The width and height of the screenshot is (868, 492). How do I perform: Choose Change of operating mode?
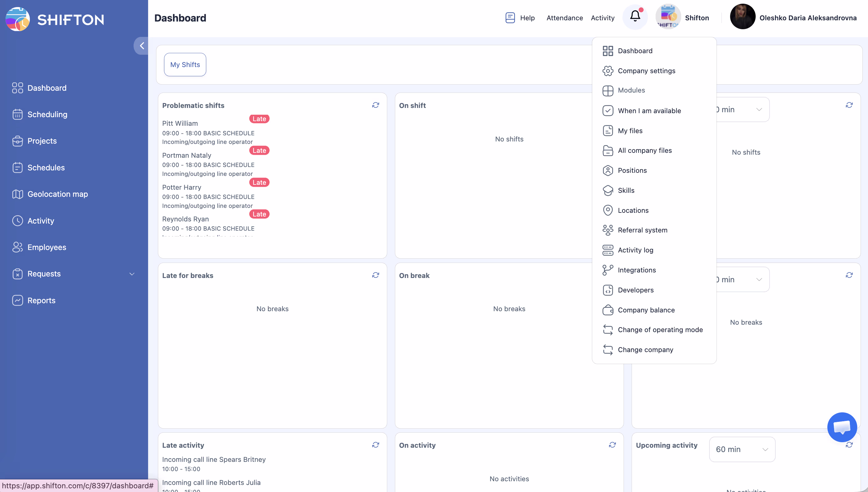click(x=660, y=329)
